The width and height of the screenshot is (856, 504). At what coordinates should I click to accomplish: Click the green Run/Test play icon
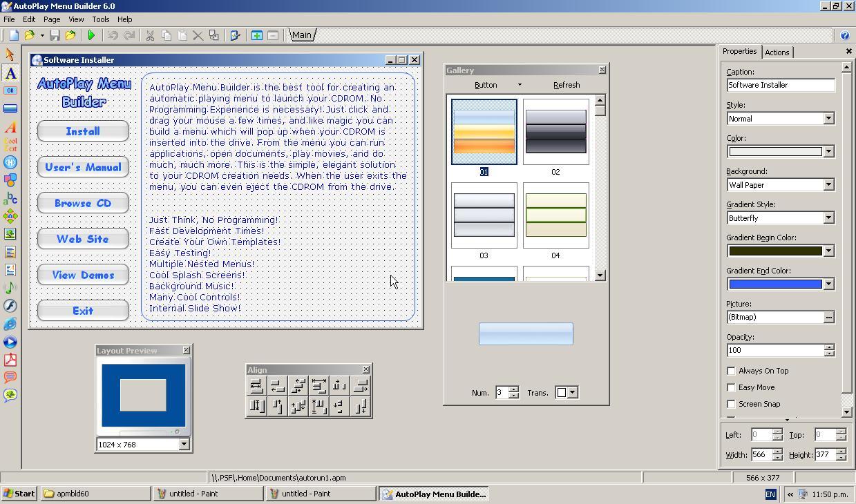[x=91, y=35]
